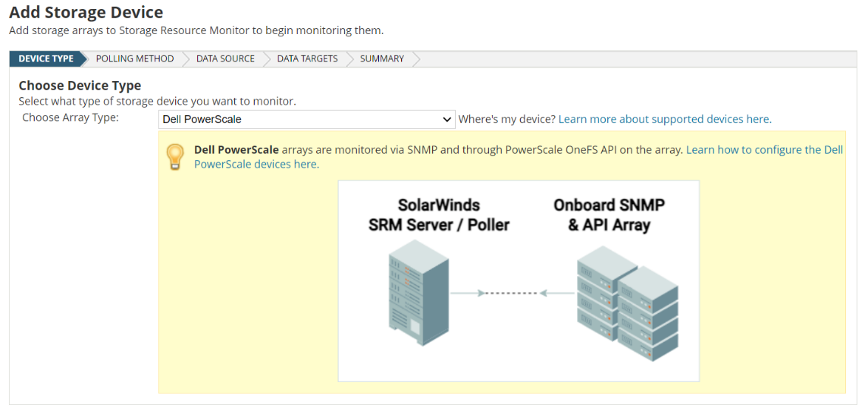The height and width of the screenshot is (414, 868).
Task: Open 'Learn how to configure the Dell PowerScale devices' link
Action: pyautogui.click(x=518, y=157)
